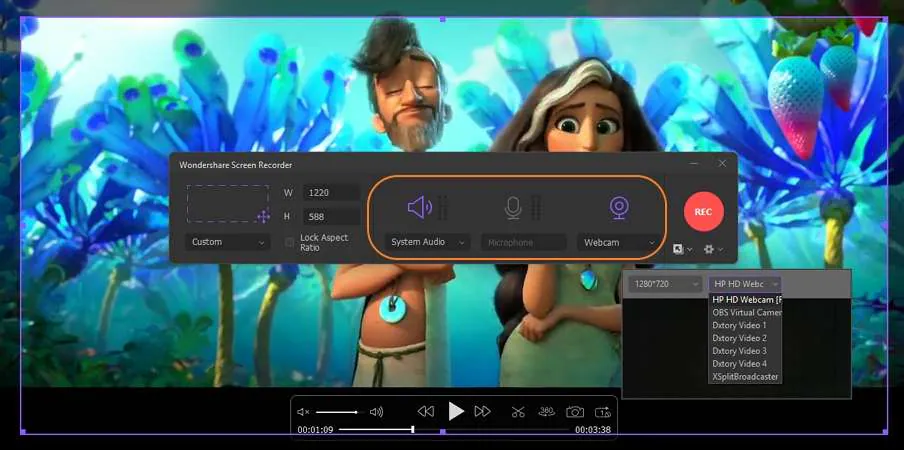Select XSplitBroadcaster camera
Viewport: 904px width, 450px height.
[x=745, y=377]
